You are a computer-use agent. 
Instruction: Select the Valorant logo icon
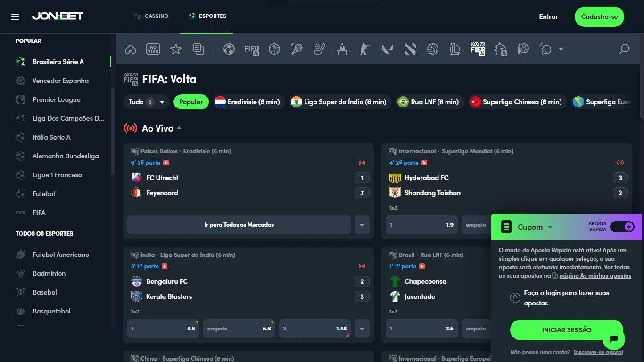[x=388, y=49]
